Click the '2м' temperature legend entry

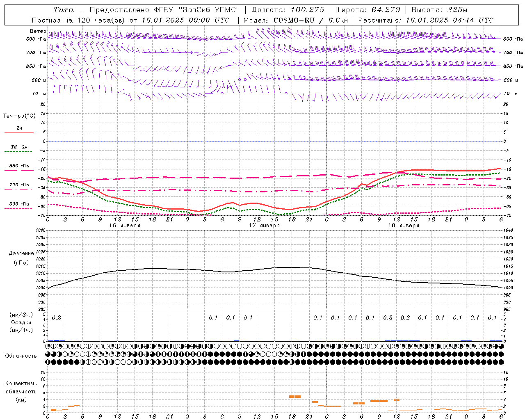coord(19,128)
